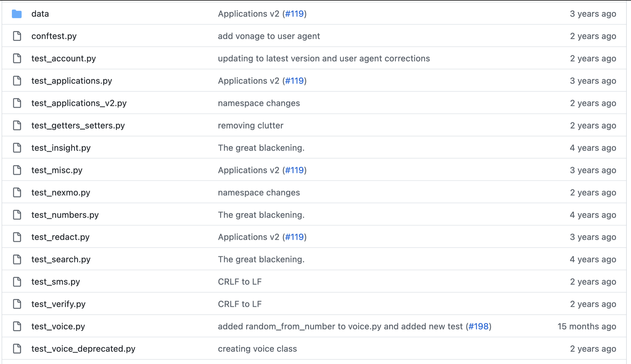Image resolution: width=631 pixels, height=364 pixels.
Task: Open #119 link in test_redact.py row
Action: [x=294, y=237]
